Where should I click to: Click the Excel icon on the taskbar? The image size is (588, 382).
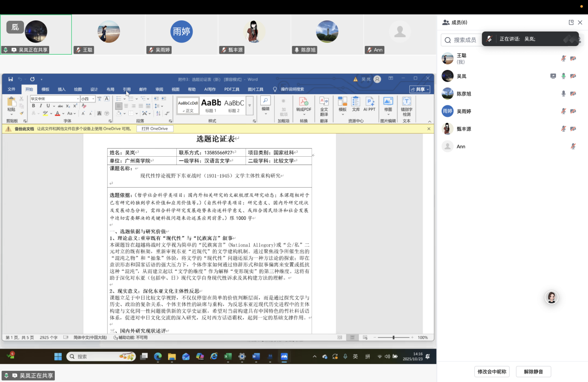pos(228,357)
